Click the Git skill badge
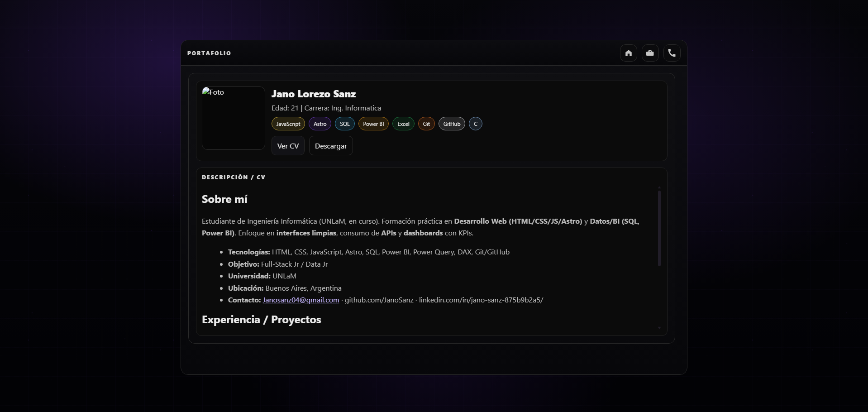The image size is (868, 412). pos(426,124)
